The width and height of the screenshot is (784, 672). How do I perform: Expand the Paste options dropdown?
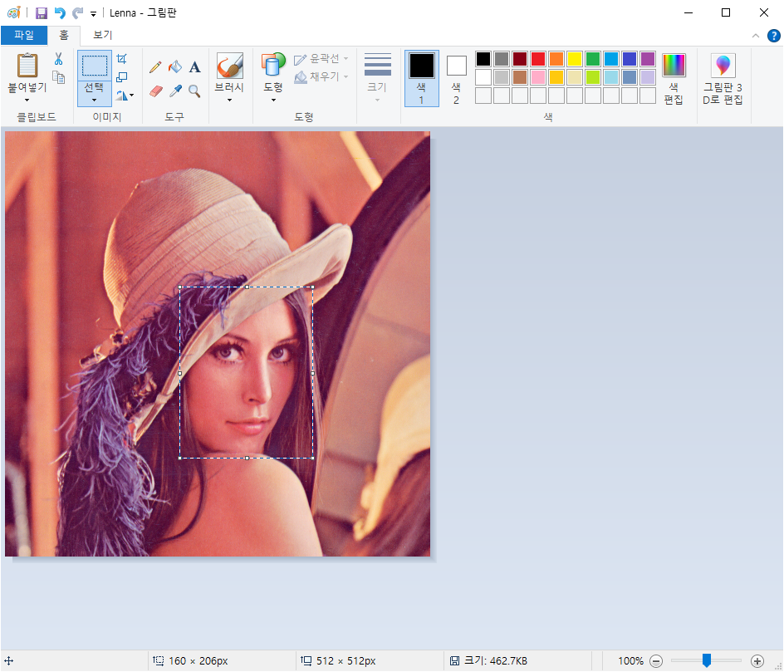(x=27, y=100)
